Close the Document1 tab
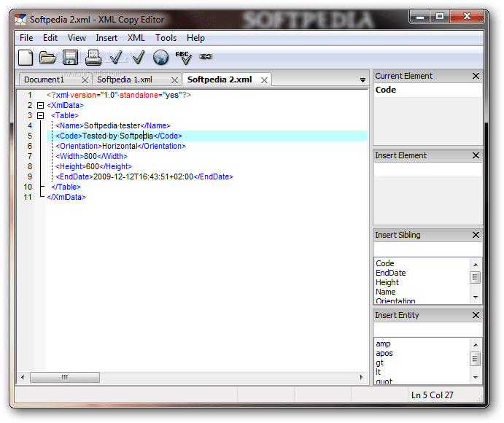 coord(85,80)
